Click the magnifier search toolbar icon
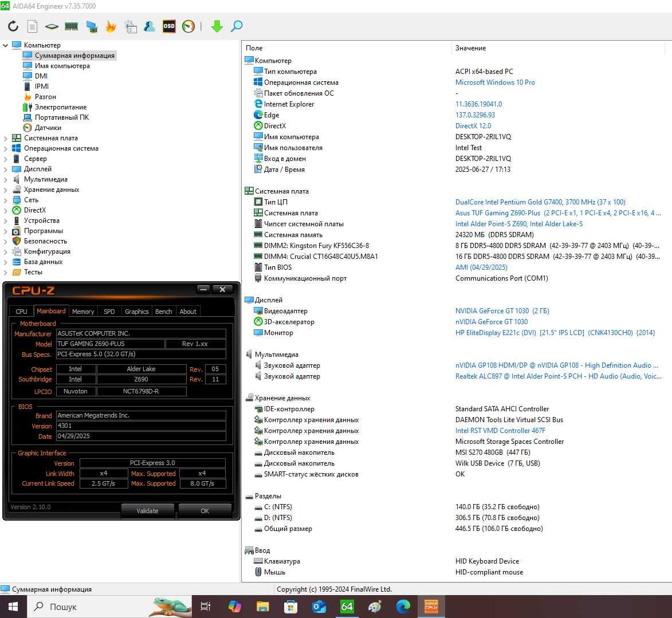Viewport: 672px width, 618px height. point(237,26)
